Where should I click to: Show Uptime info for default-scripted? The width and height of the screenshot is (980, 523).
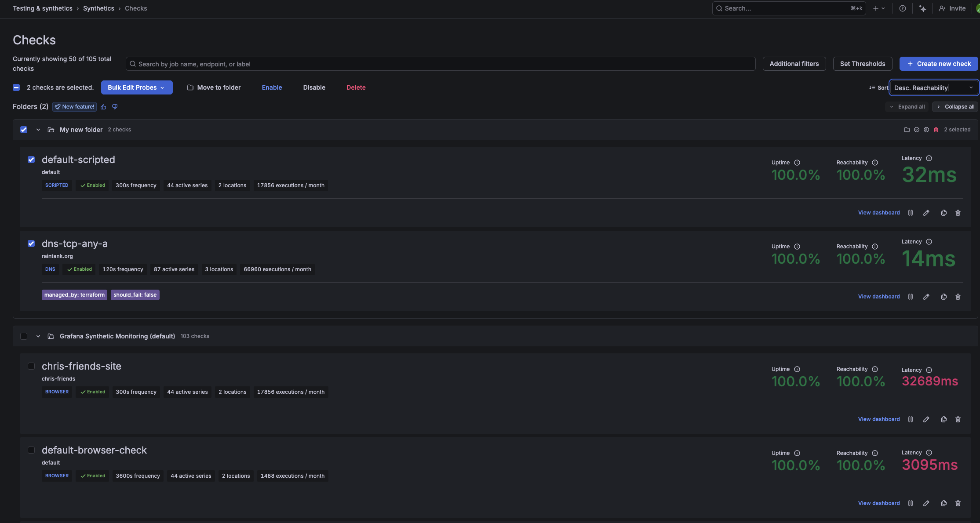[x=797, y=163]
